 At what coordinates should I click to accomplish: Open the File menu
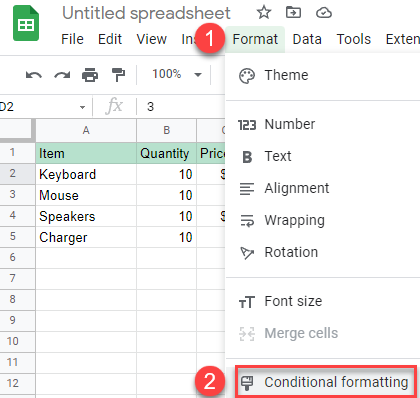click(x=72, y=39)
